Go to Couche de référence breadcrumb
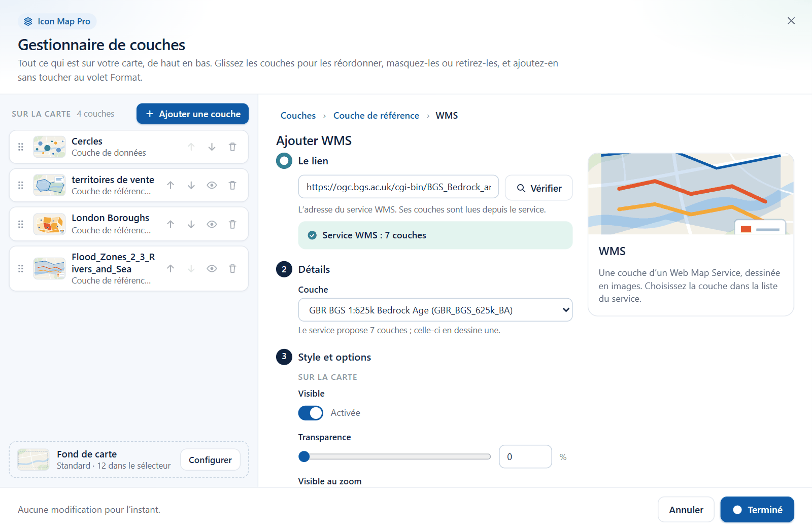 click(x=376, y=116)
